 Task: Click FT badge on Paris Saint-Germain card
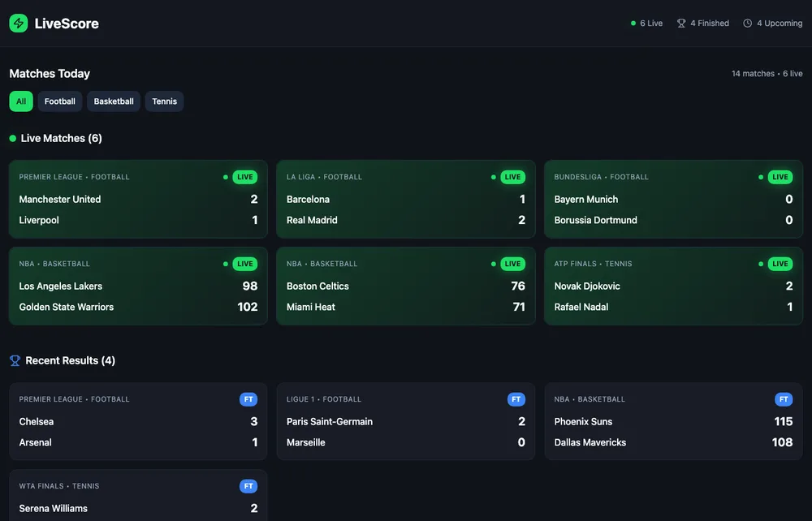[516, 399]
